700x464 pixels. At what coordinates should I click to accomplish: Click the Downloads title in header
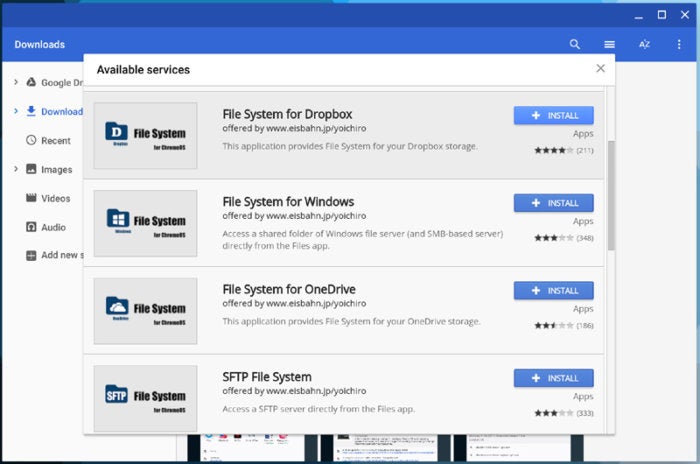(x=40, y=45)
